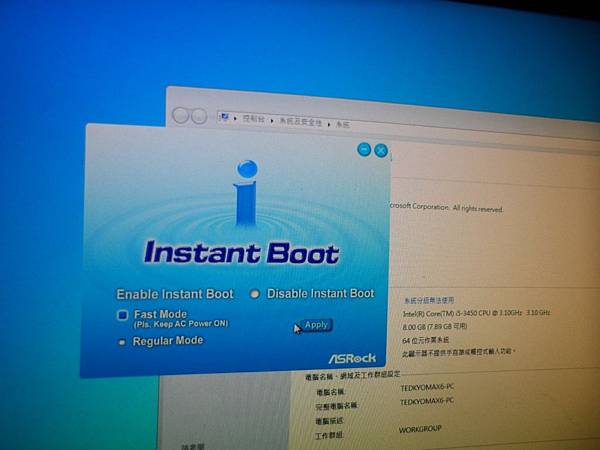
Task: Click the Pls. Keep AC Power ON note
Action: pos(181,324)
